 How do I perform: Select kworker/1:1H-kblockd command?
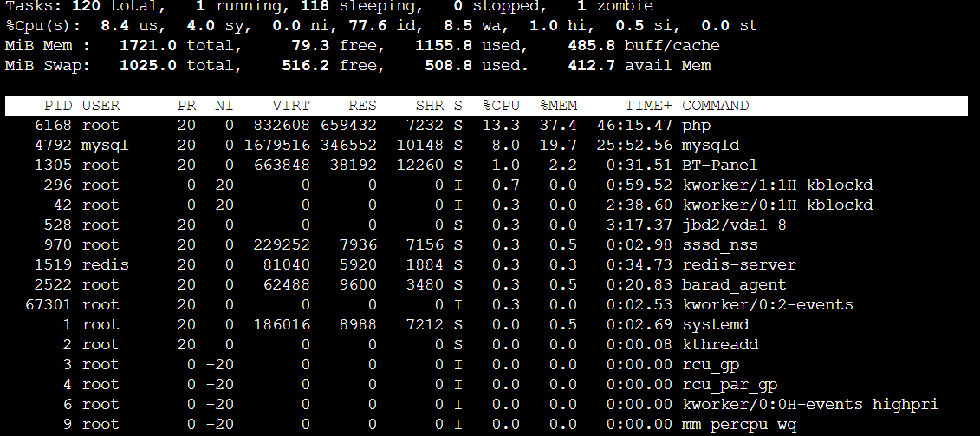pyautogui.click(x=777, y=185)
